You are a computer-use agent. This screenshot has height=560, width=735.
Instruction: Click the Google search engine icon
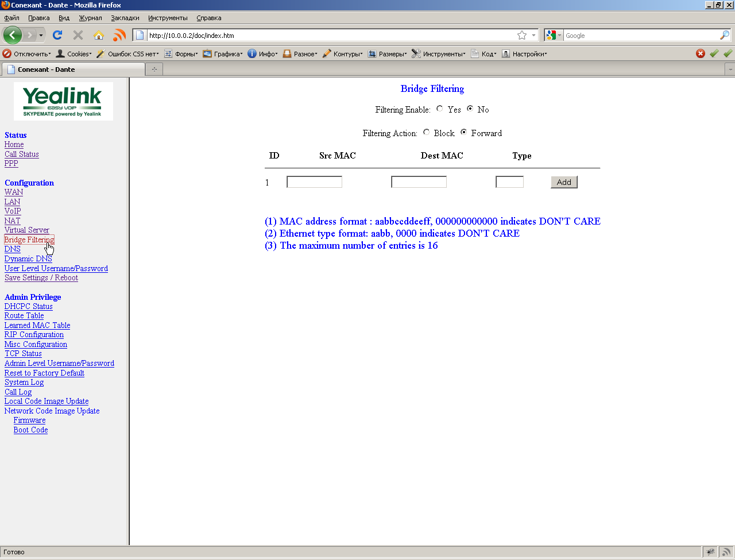click(x=551, y=35)
